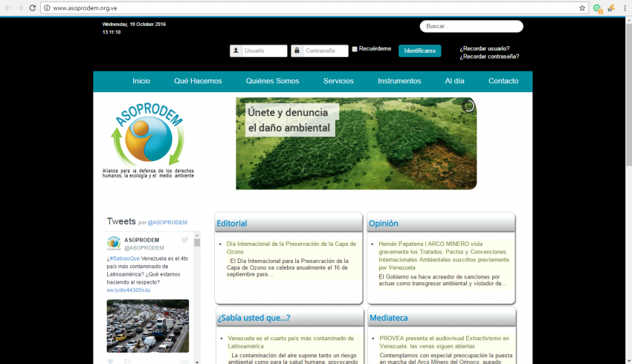
Task: Open the Al día menu
Action: point(454,81)
